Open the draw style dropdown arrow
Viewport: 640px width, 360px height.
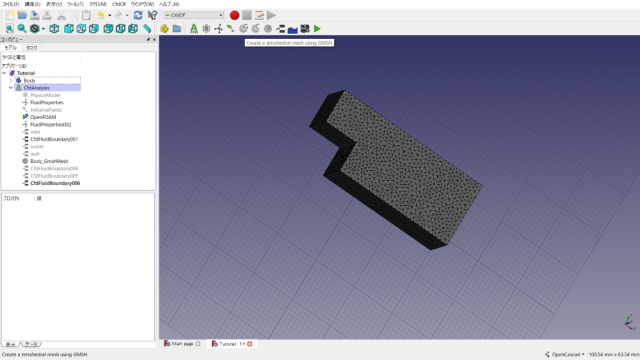pos(43,29)
